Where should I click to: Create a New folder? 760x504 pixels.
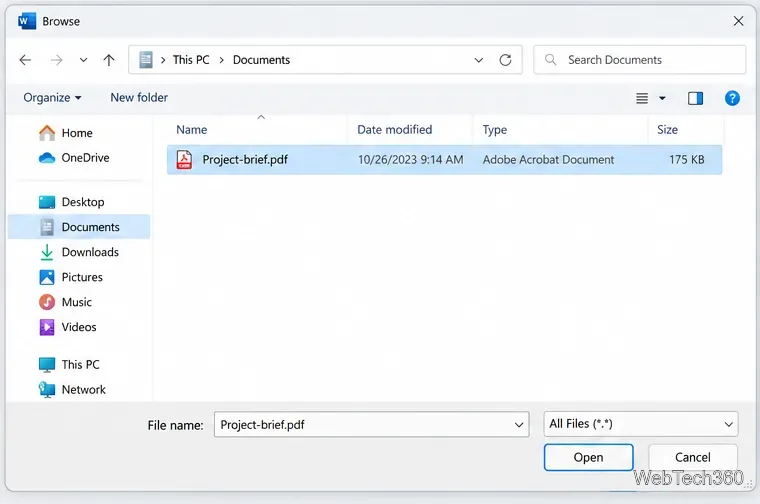point(139,97)
